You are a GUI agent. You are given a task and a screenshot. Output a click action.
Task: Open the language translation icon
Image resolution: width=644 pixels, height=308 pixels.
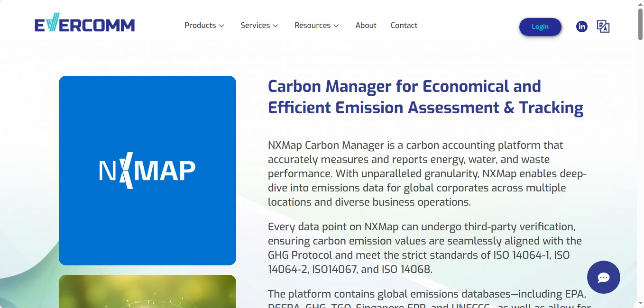coord(603,27)
